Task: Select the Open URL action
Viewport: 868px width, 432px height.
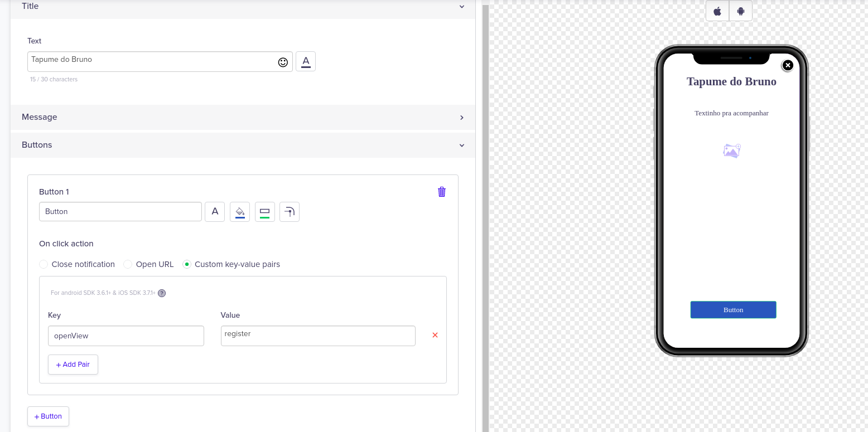Action: (x=128, y=264)
